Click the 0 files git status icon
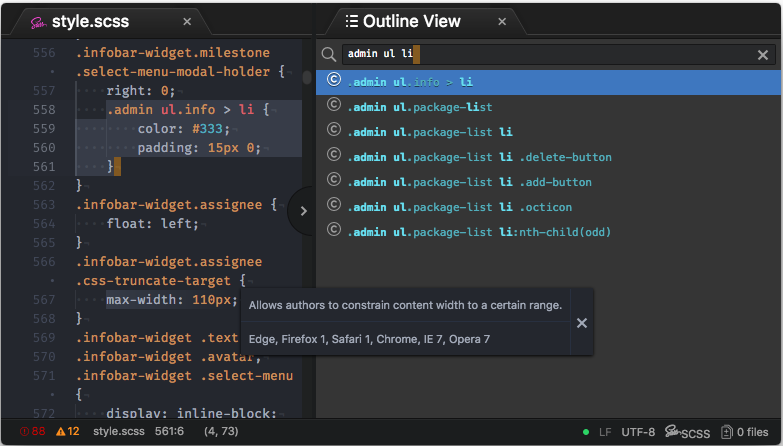The height and width of the screenshot is (446, 783). pyautogui.click(x=727, y=432)
